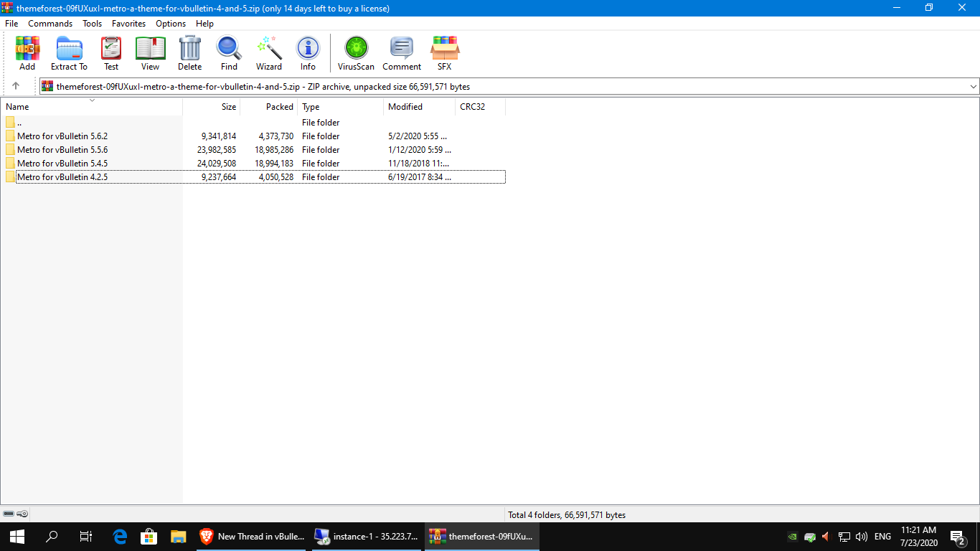Open the Tools menu

click(93, 24)
